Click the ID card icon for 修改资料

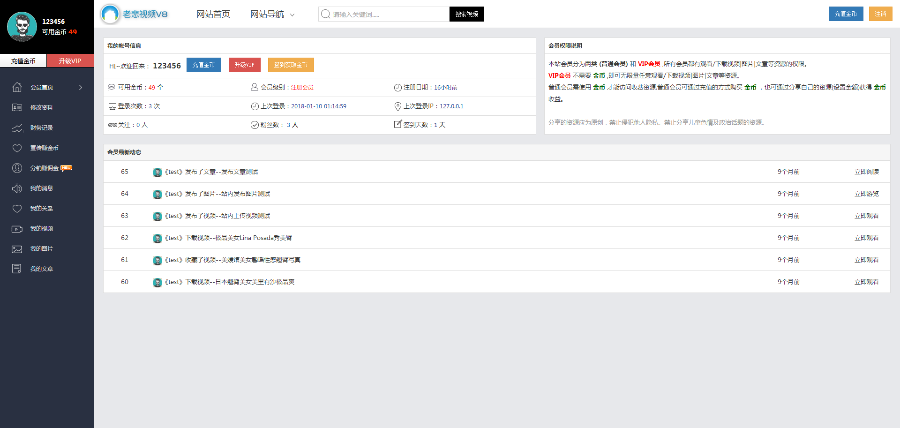click(17, 107)
